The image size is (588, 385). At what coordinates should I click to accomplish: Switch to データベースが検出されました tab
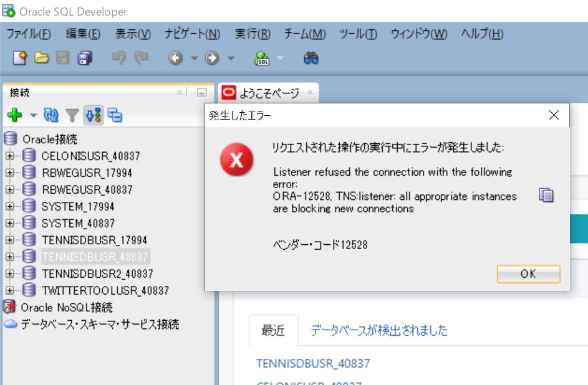[378, 330]
